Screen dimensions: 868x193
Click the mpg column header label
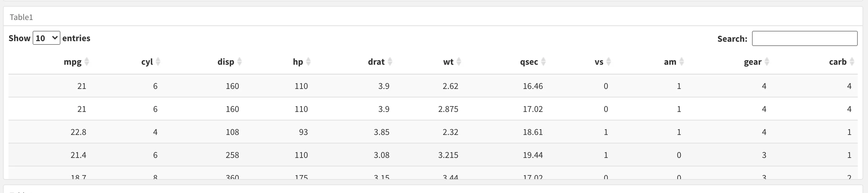point(72,62)
